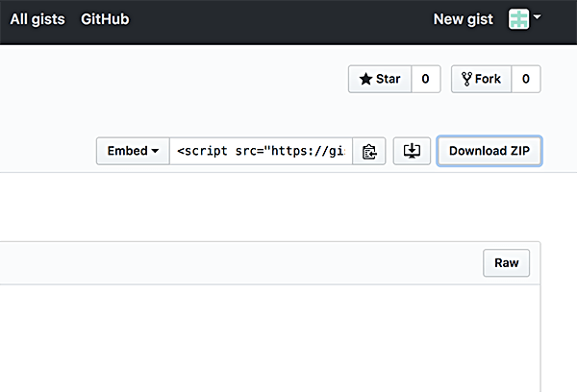Click the "Star" text label

pyautogui.click(x=388, y=80)
